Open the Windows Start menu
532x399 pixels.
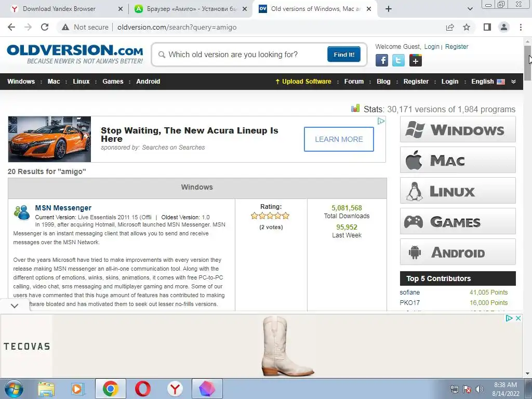coord(14,389)
